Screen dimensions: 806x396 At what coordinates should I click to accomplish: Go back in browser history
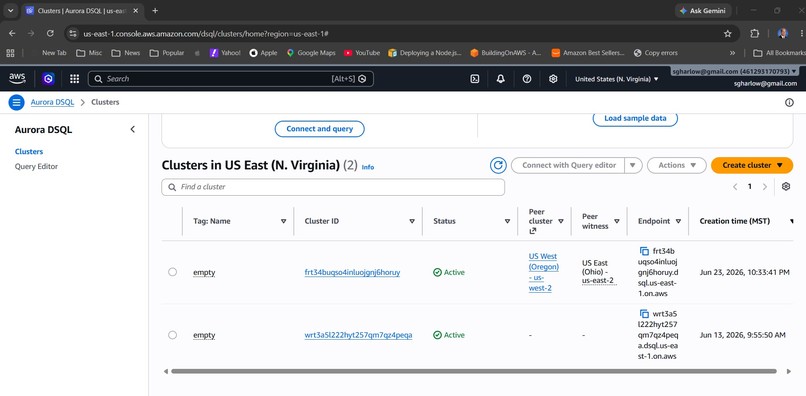pyautogui.click(x=12, y=33)
